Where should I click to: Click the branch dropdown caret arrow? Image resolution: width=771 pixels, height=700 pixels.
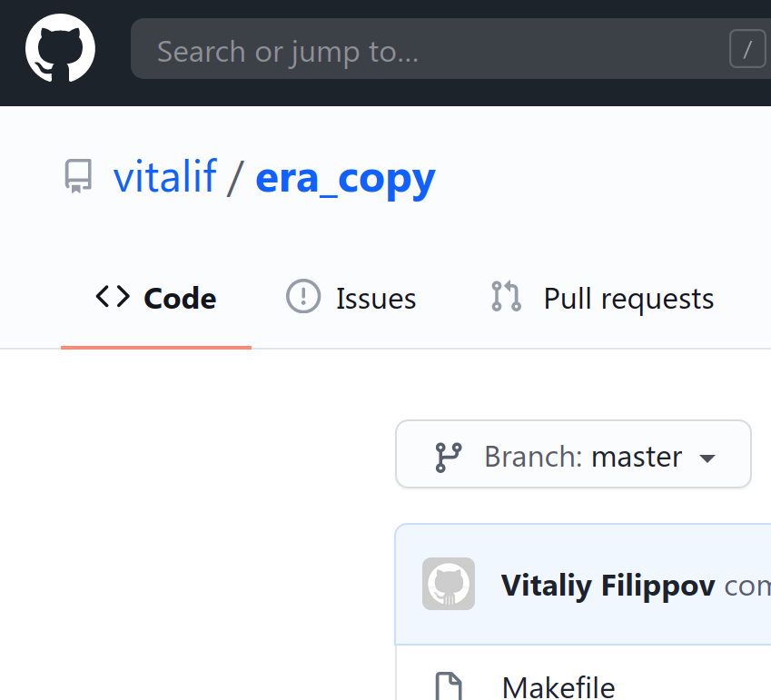[x=707, y=458]
